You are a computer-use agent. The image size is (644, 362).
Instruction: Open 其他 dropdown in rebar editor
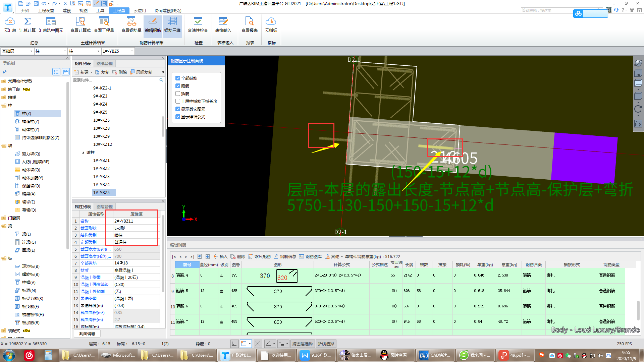(x=334, y=256)
